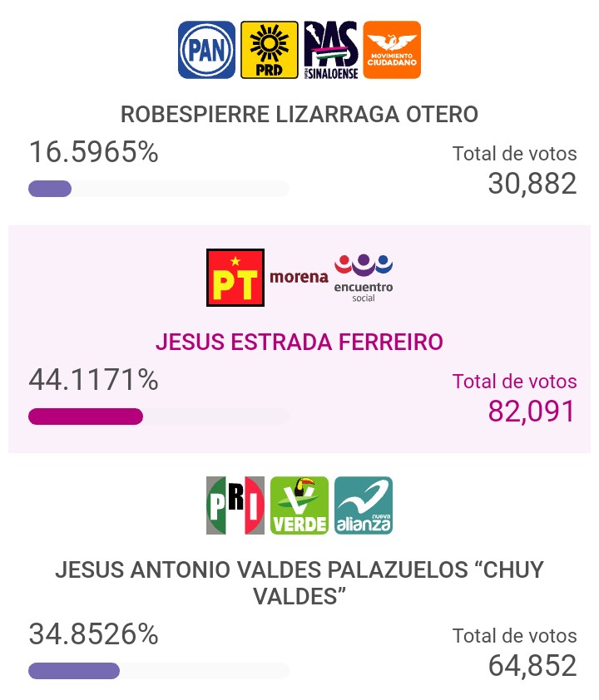Click the PAN party logo
The height and width of the screenshot is (700, 599).
pyautogui.click(x=206, y=50)
